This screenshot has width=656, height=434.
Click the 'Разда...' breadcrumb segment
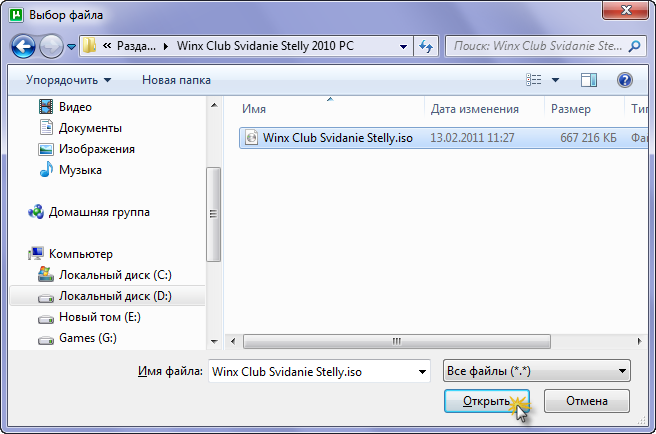point(136,46)
